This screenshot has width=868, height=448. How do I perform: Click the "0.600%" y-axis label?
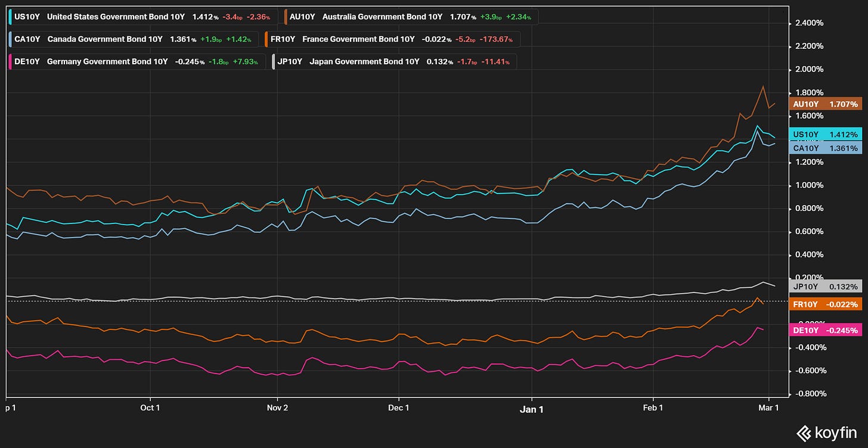810,232
